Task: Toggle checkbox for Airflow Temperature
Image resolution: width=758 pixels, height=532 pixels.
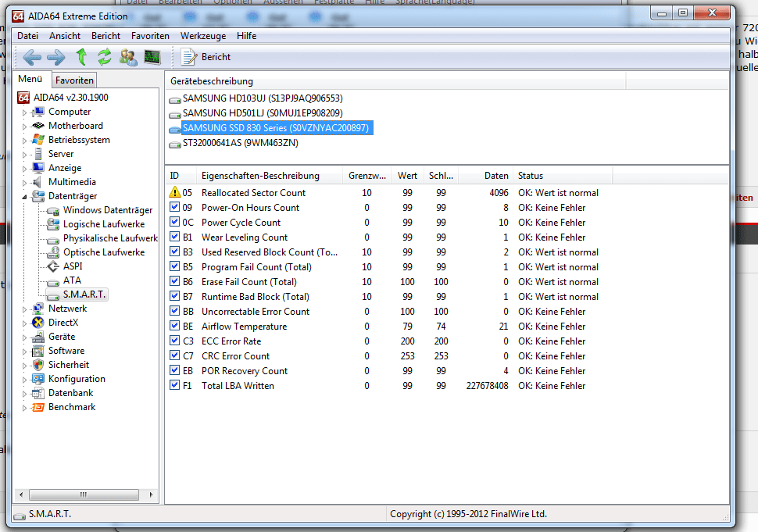Action: pyautogui.click(x=174, y=327)
